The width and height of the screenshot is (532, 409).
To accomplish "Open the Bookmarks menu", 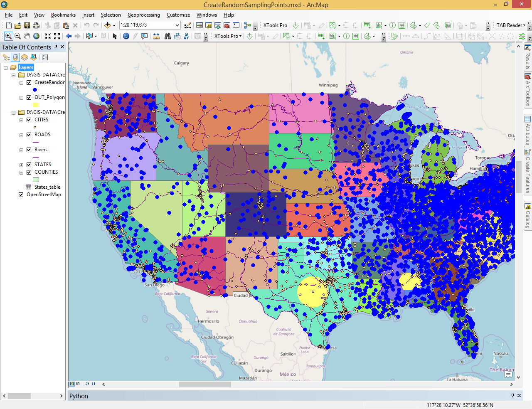I will pos(63,15).
